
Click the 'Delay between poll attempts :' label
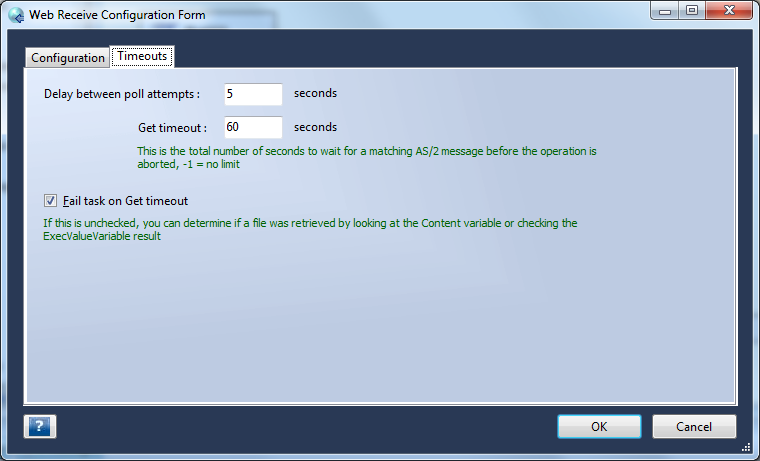tap(122, 94)
